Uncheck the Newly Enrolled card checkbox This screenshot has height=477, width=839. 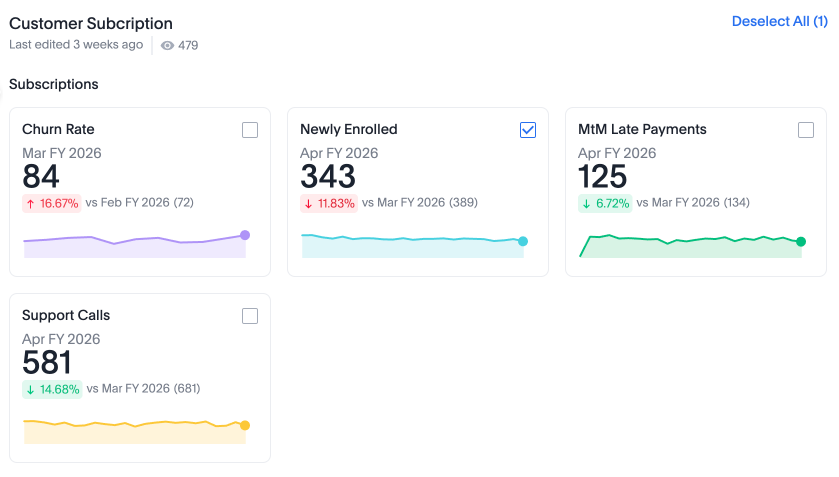pos(528,130)
